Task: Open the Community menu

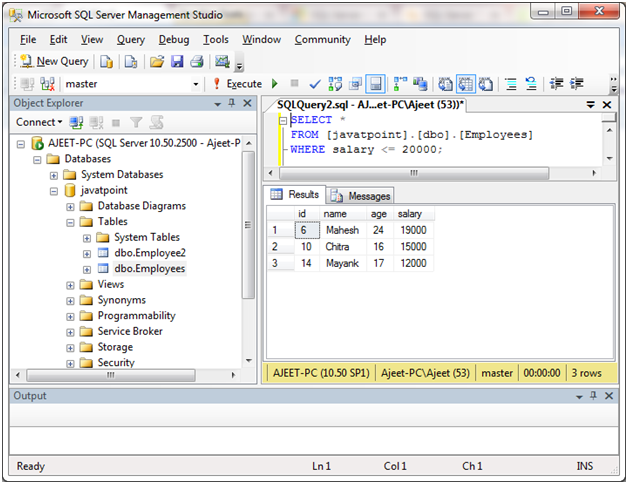Action: [323, 40]
